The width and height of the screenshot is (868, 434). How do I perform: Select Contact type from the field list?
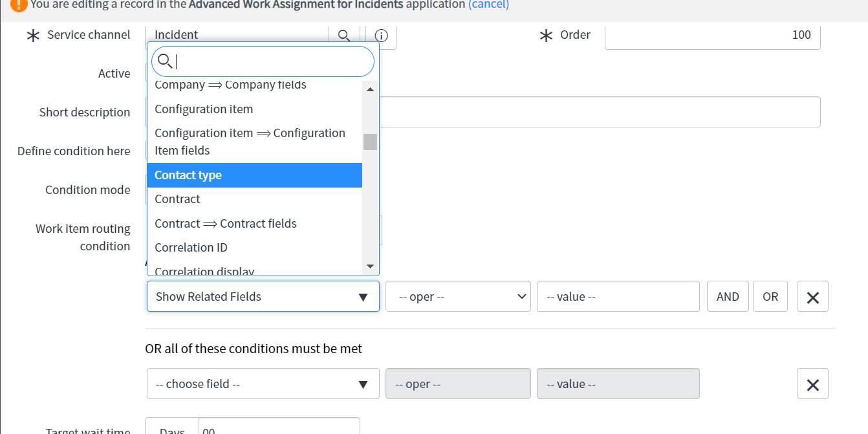click(255, 175)
